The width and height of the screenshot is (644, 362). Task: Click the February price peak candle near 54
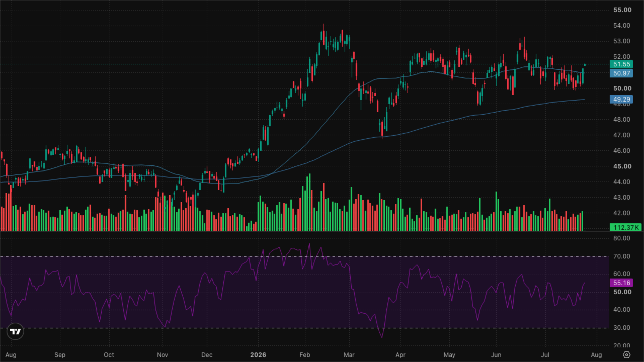[324, 35]
